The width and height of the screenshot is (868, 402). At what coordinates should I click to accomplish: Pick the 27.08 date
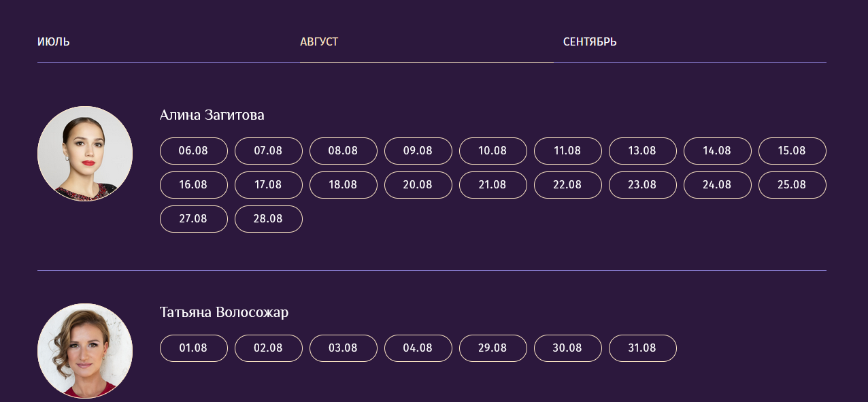pyautogui.click(x=194, y=219)
